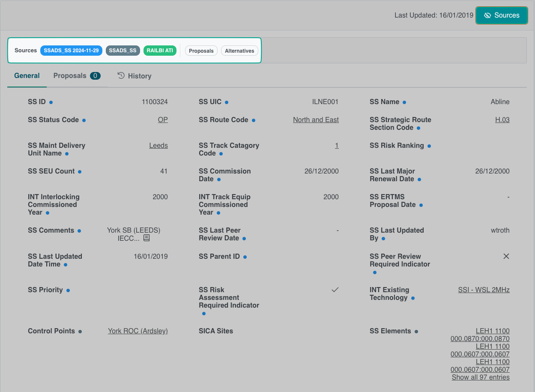Switch to the History tab
This screenshot has width=535, height=392.
click(139, 76)
